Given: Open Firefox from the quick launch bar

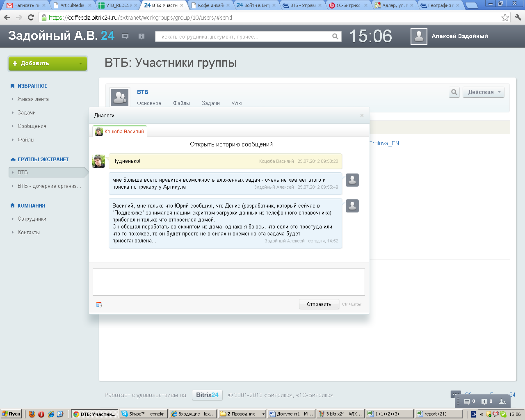Looking at the screenshot, I should tap(32, 414).
